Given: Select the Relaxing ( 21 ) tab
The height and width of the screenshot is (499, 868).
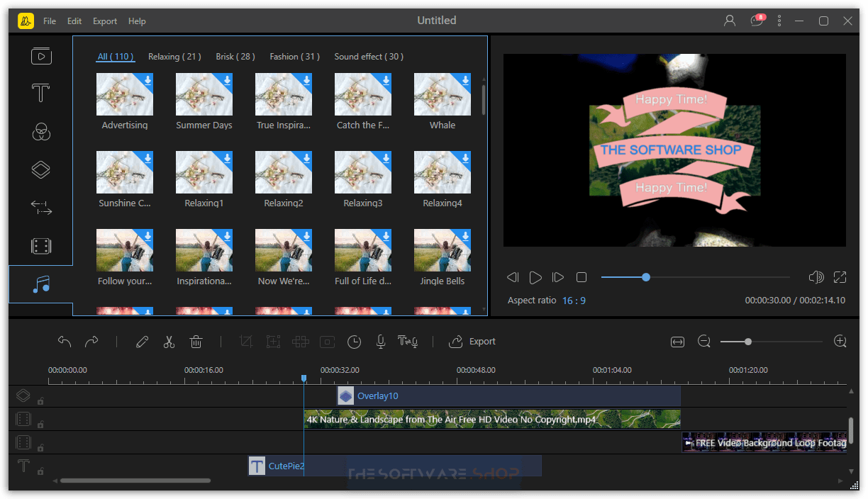Looking at the screenshot, I should (x=174, y=57).
